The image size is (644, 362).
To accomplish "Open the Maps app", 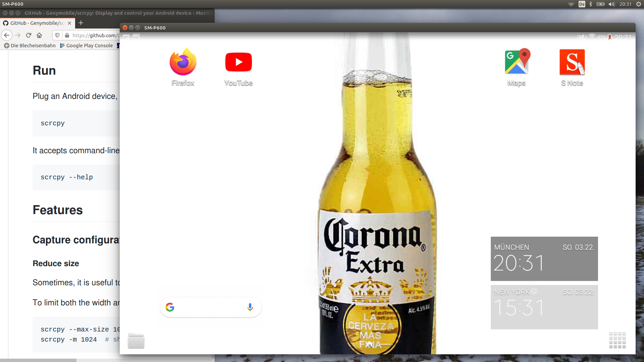I will click(517, 62).
